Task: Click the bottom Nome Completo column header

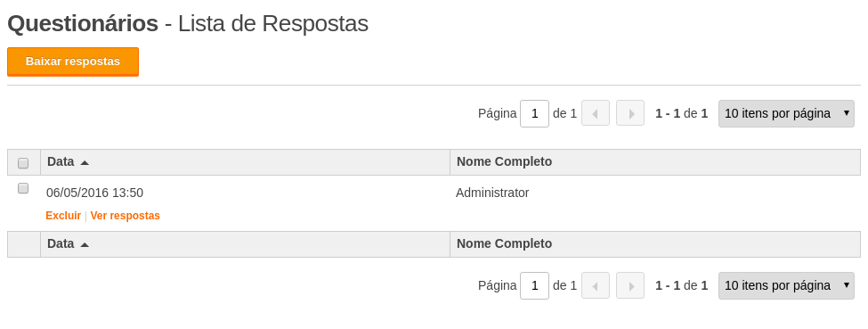Action: click(x=504, y=243)
